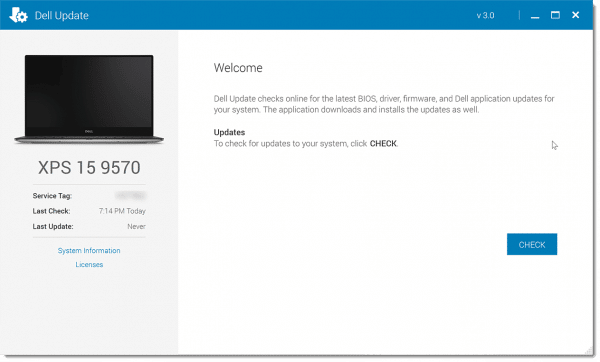Click the Dell Update gear-arrow logo icon
600x362 pixels.
[18, 15]
